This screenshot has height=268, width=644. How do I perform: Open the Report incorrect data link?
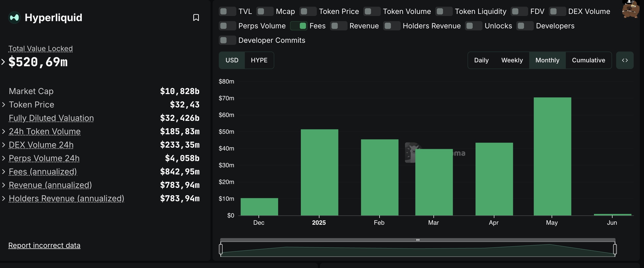pyautogui.click(x=44, y=245)
